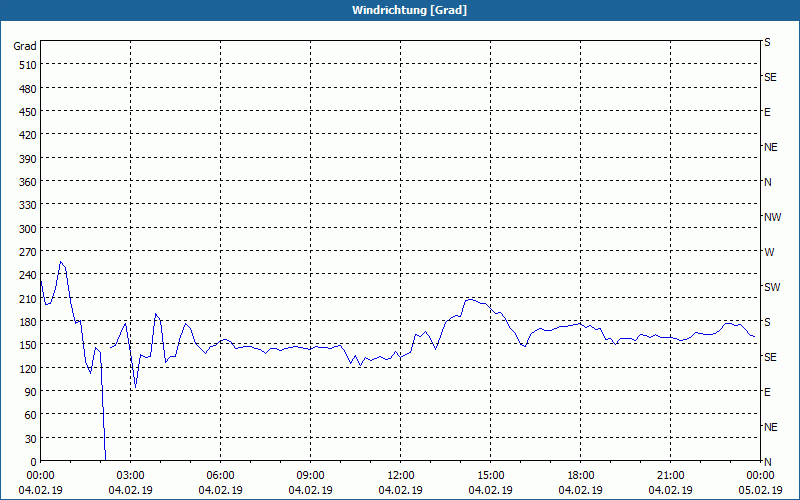Image resolution: width=800 pixels, height=500 pixels.
Task: Click the 00:00 label above 05.02.19
Action: [x=760, y=476]
